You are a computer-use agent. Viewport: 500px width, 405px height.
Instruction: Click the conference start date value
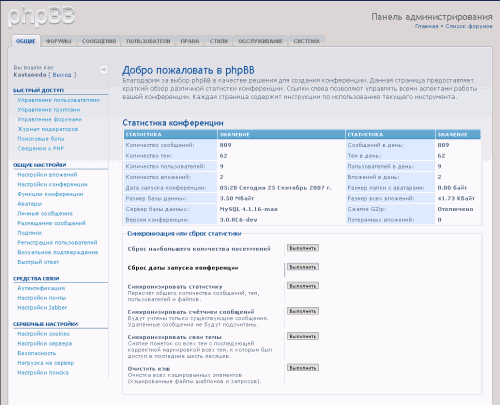275,188
